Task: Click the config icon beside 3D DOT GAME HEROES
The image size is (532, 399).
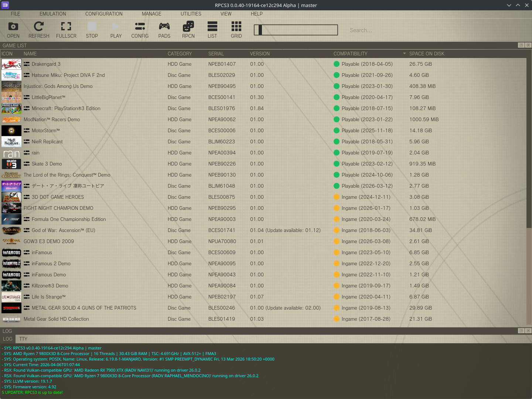Action: (27, 197)
